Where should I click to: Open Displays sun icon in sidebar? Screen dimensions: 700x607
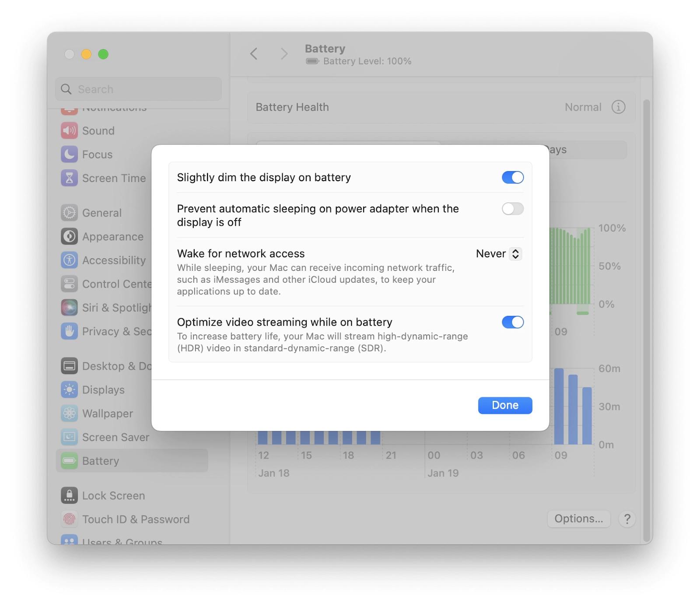(x=69, y=389)
